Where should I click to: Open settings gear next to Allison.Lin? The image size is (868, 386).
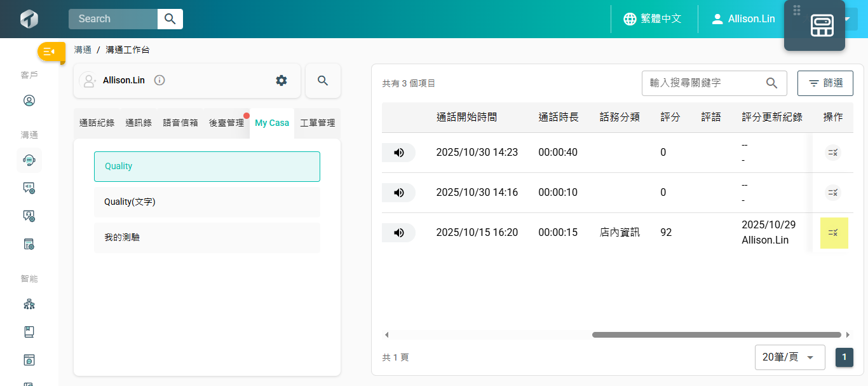click(281, 80)
